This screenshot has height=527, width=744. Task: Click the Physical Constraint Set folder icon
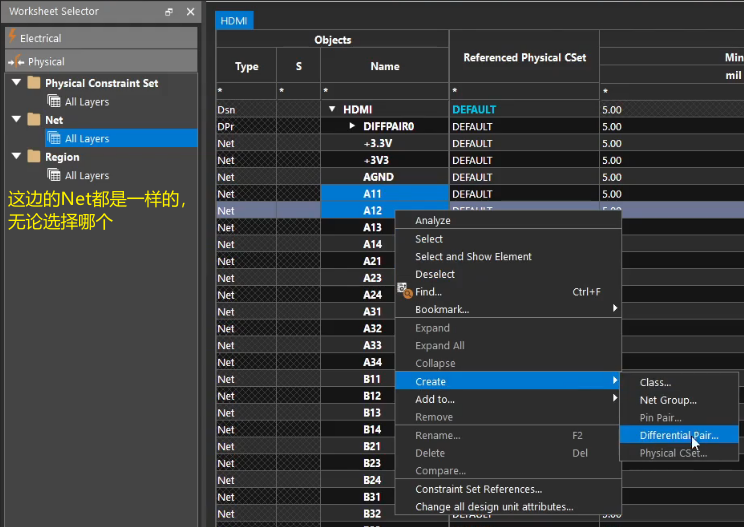34,83
